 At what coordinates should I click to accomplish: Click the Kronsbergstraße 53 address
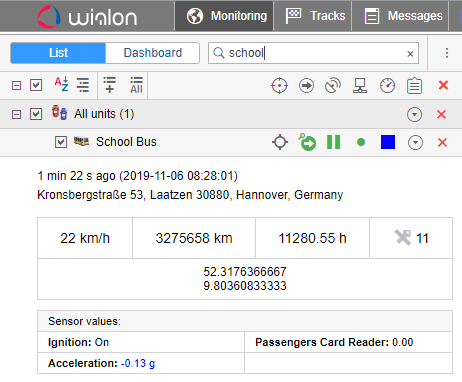coord(190,195)
